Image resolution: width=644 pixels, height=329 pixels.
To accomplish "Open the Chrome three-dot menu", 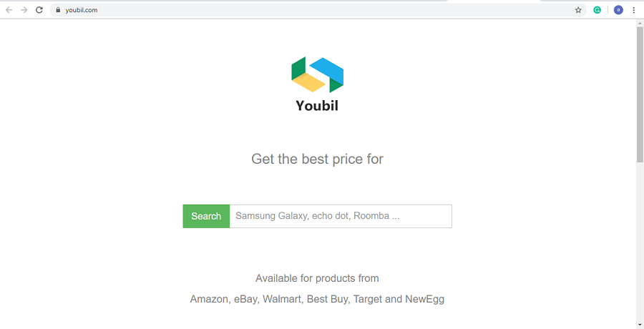I will (x=634, y=10).
